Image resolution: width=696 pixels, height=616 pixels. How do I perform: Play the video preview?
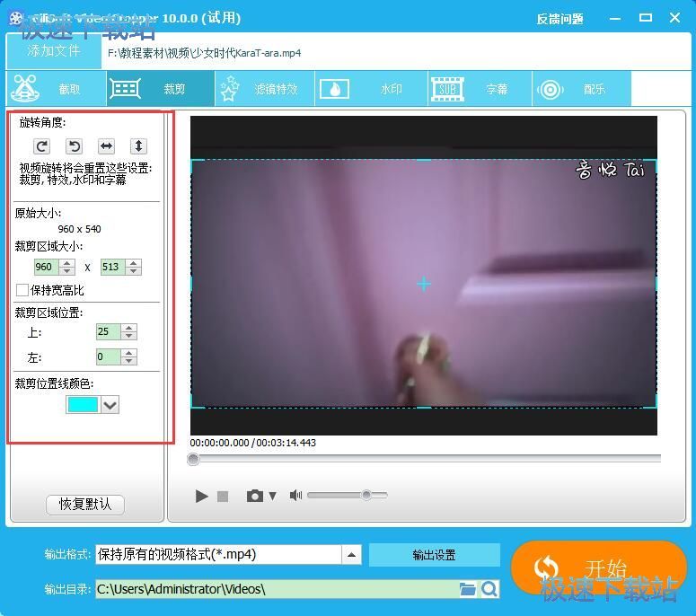[201, 496]
